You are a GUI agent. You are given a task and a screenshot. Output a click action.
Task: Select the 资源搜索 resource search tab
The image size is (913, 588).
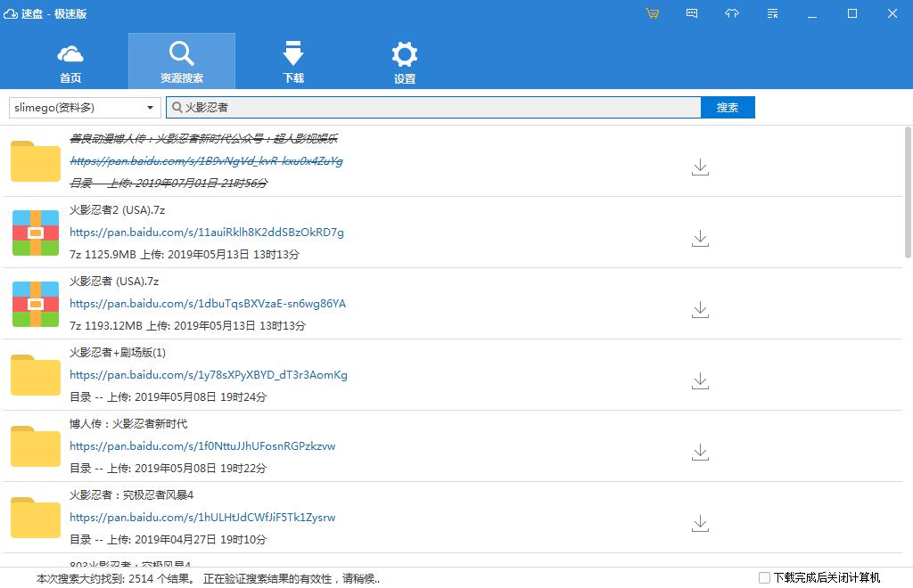pyautogui.click(x=182, y=61)
